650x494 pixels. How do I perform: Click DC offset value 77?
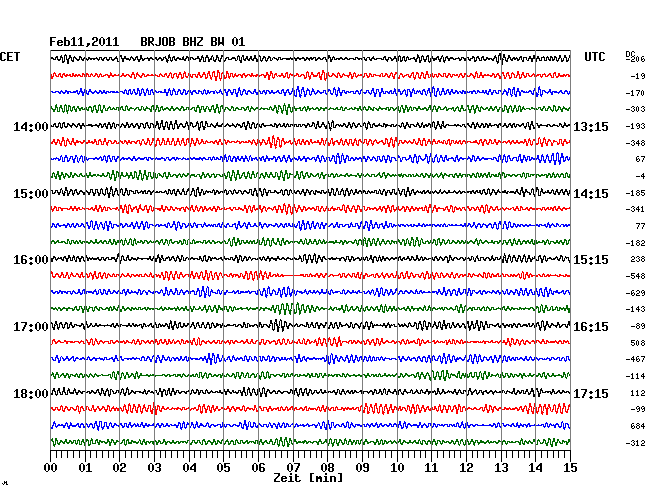tap(640, 226)
